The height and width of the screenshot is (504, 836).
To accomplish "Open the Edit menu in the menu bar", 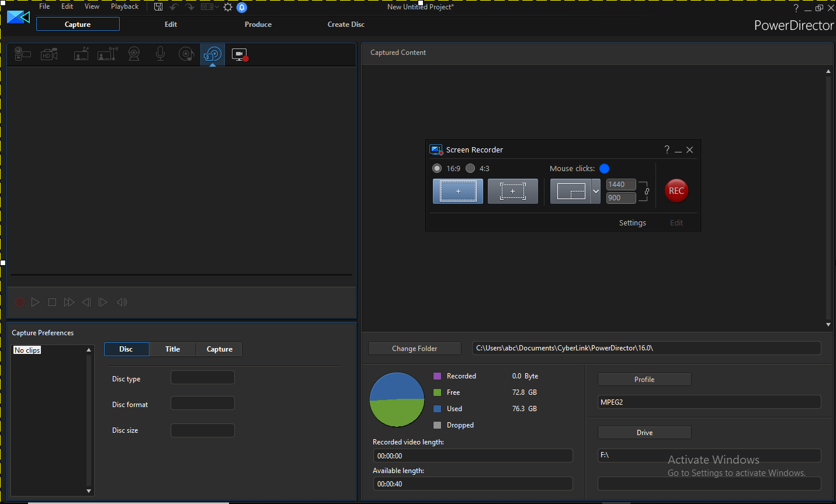I will (x=67, y=6).
